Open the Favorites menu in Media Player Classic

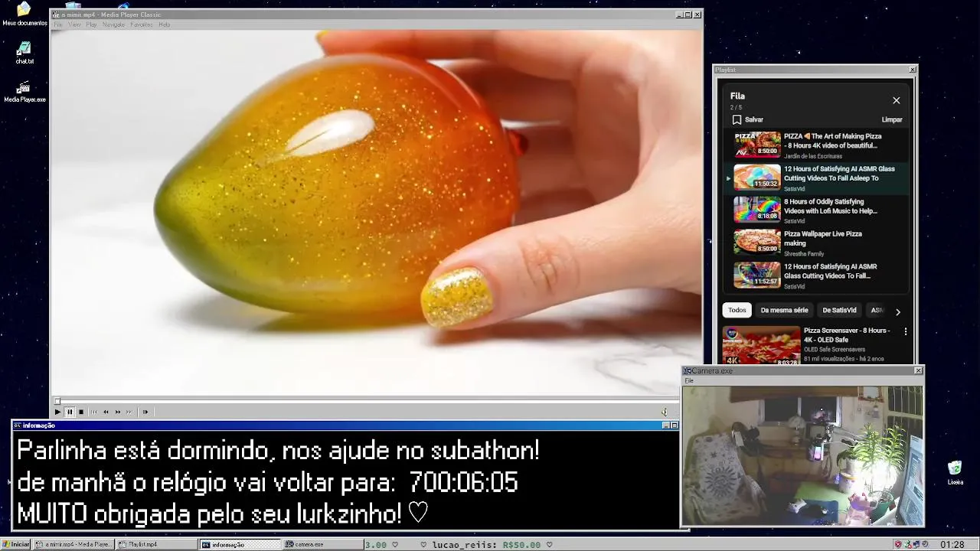[142, 24]
